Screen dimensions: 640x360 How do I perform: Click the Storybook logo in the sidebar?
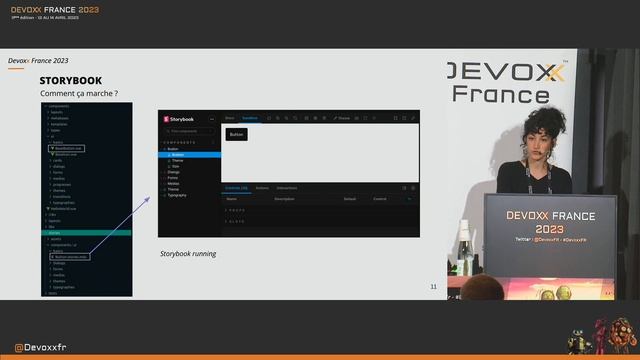[178, 119]
